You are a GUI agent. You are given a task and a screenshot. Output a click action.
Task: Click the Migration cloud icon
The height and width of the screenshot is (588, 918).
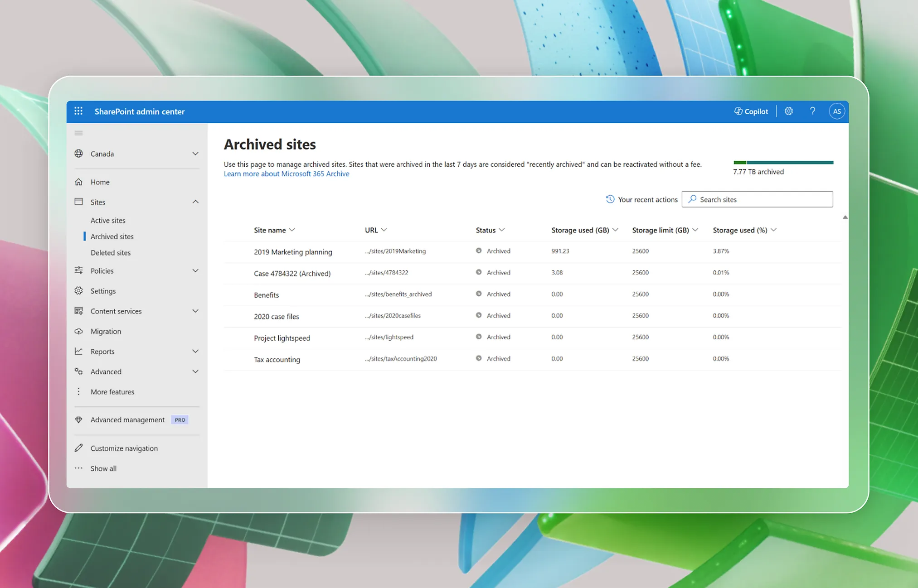(x=78, y=332)
